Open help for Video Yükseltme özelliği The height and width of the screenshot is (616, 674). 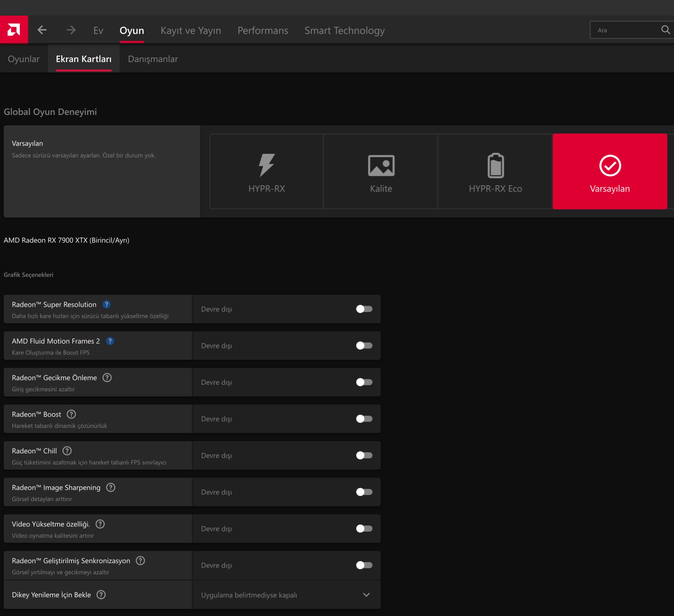coord(100,524)
